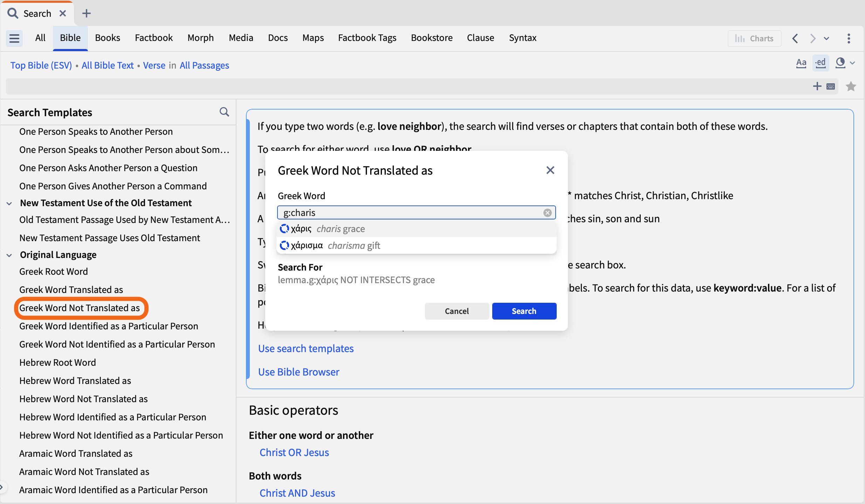
Task: Select Aramaic Word Not Translated as template
Action: [x=84, y=471]
